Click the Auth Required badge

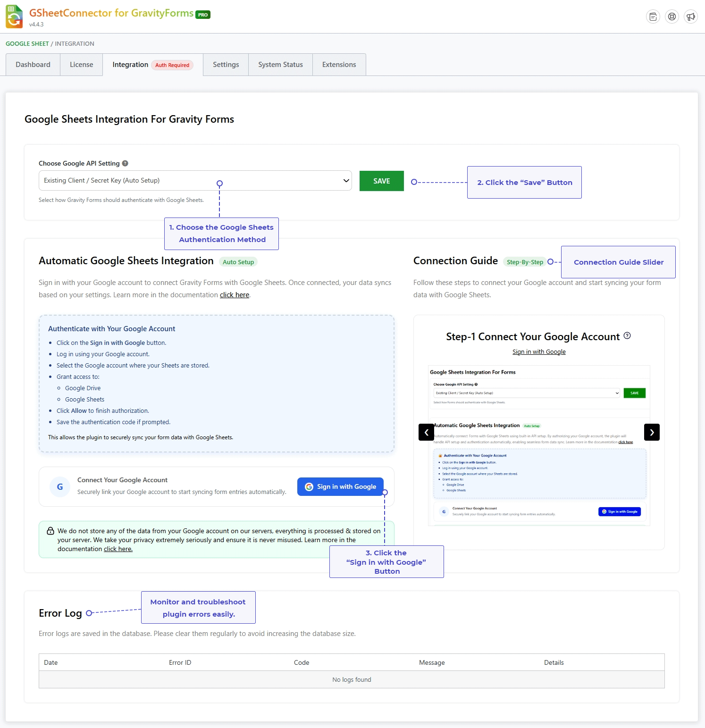click(x=172, y=65)
